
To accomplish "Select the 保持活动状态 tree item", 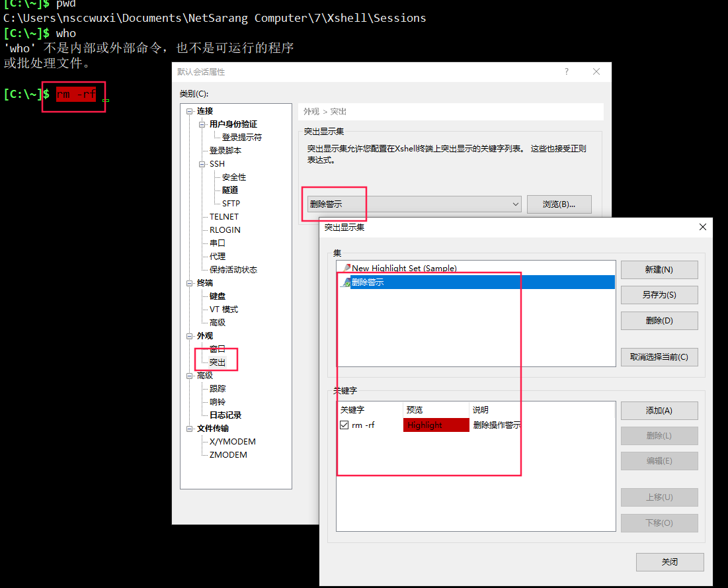I will (233, 269).
